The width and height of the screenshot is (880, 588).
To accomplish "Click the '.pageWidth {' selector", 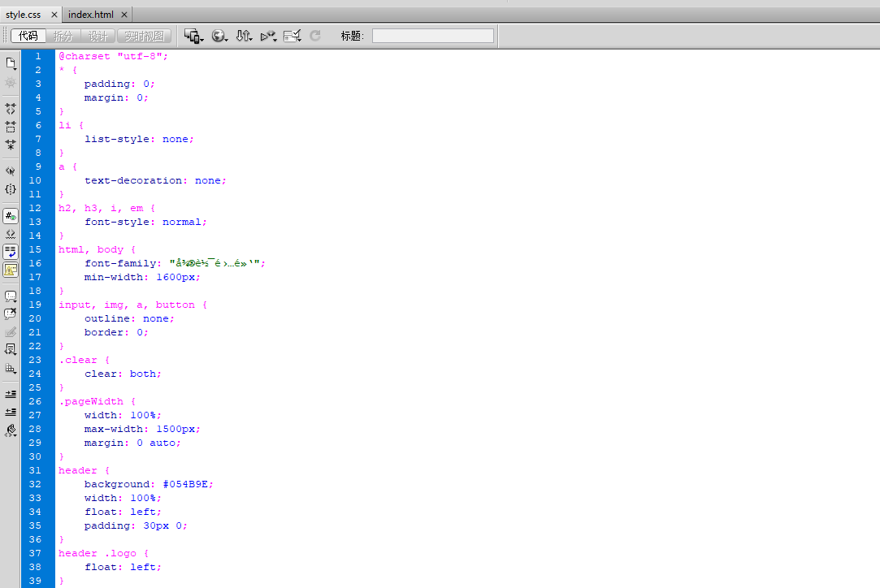I will tap(97, 402).
